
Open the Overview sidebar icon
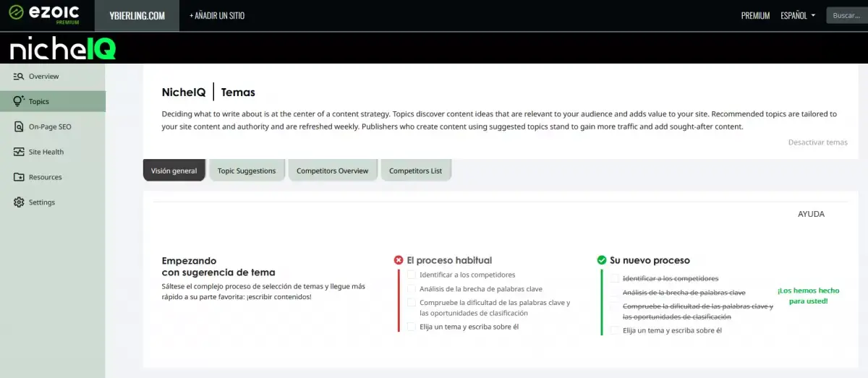click(x=19, y=77)
